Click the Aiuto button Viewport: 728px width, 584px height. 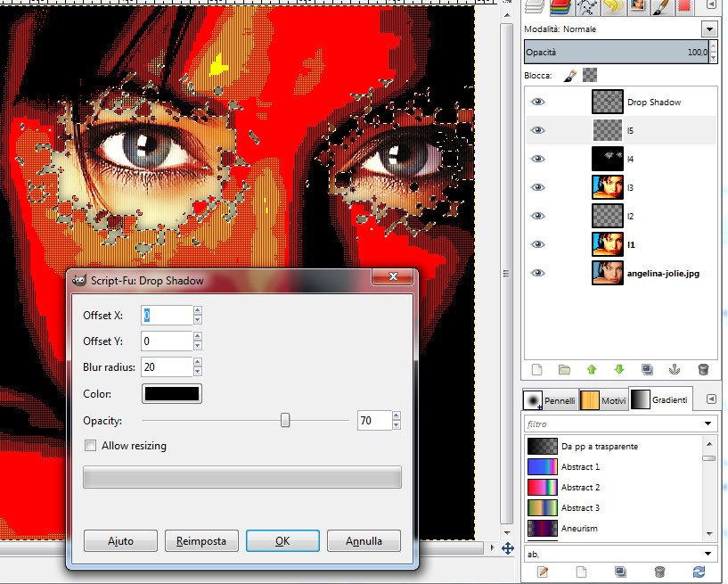[x=120, y=541]
